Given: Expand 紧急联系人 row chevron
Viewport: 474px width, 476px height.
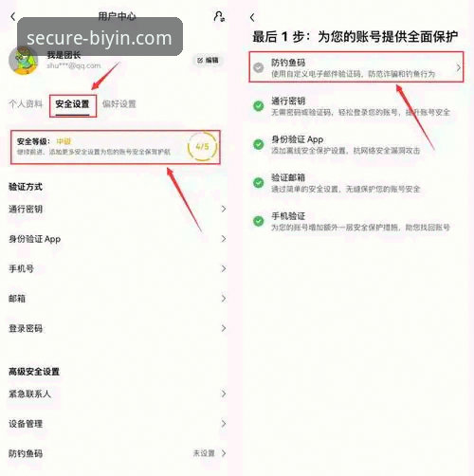Looking at the screenshot, I should 224,394.
